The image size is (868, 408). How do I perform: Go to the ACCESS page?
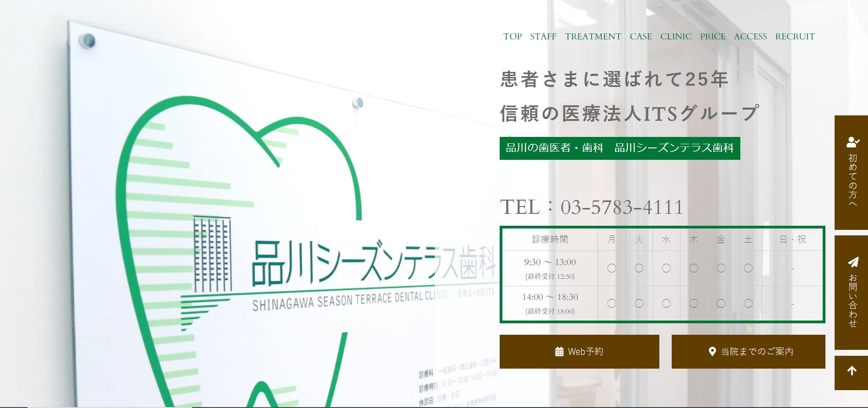tap(750, 37)
